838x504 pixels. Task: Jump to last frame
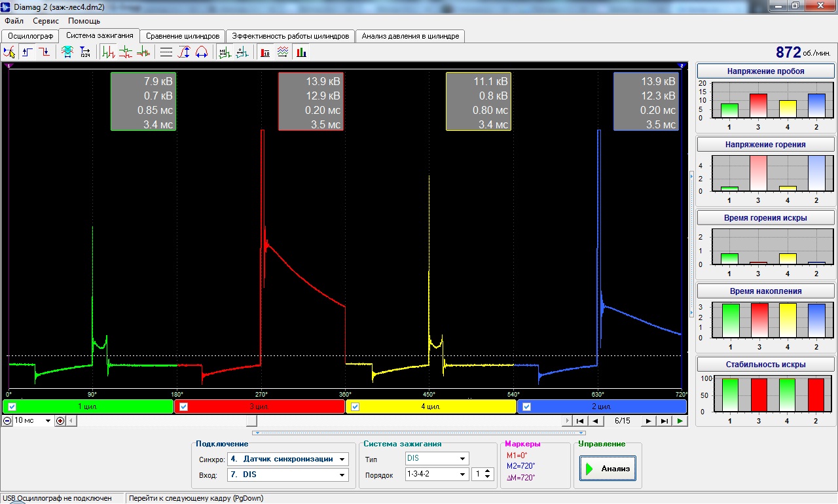coord(665,421)
